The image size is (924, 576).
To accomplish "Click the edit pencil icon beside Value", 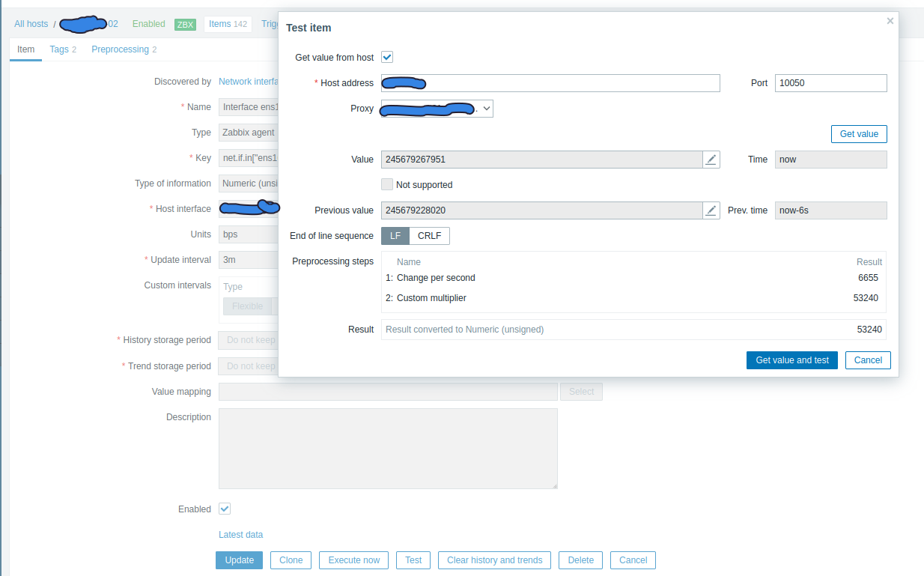I will pyautogui.click(x=711, y=159).
